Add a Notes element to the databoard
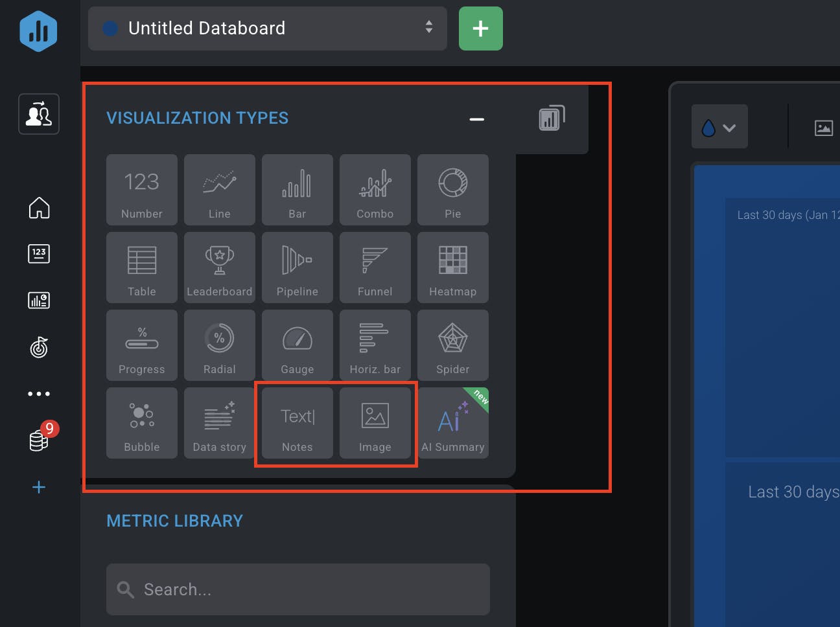The width and height of the screenshot is (840, 627). (x=297, y=423)
